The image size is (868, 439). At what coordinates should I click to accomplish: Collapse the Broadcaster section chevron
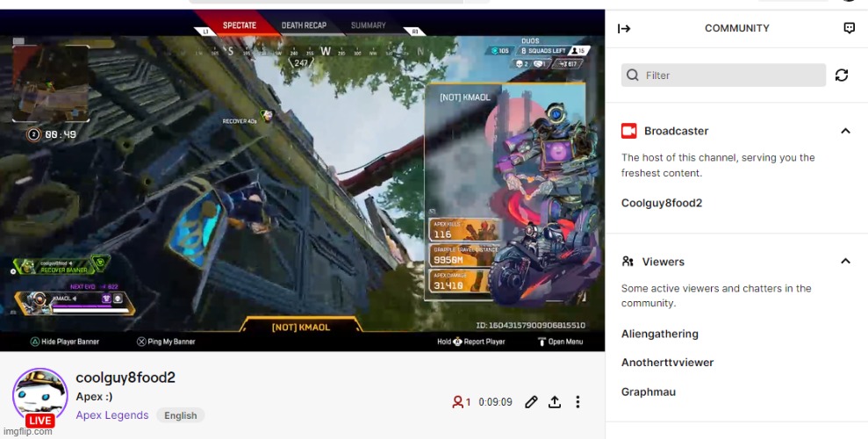845,131
